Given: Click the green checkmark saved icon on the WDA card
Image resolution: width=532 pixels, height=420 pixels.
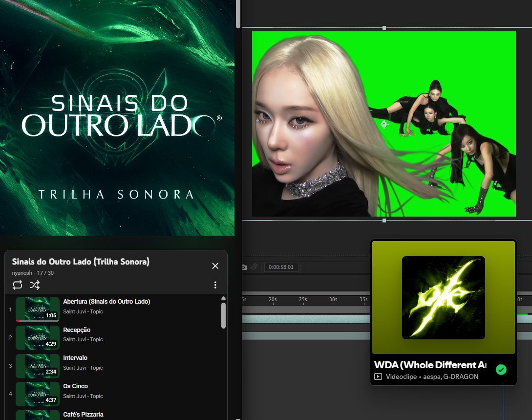Looking at the screenshot, I should click(x=501, y=370).
